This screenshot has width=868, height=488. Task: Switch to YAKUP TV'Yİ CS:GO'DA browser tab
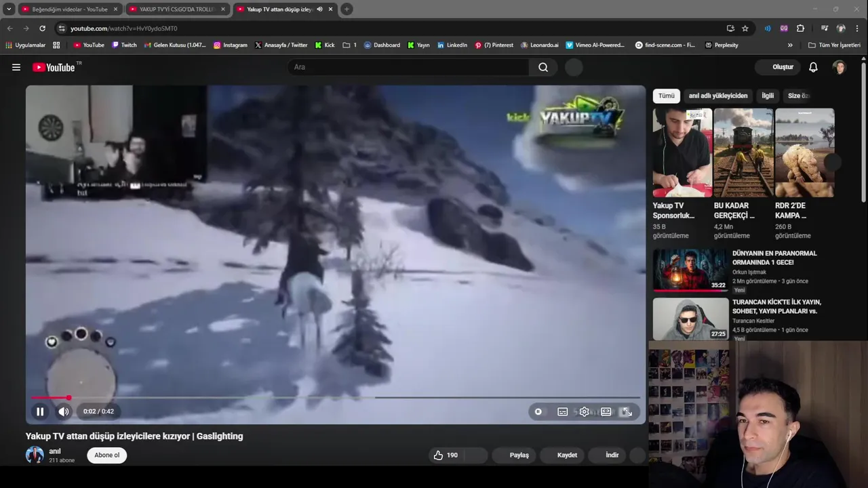(178, 9)
